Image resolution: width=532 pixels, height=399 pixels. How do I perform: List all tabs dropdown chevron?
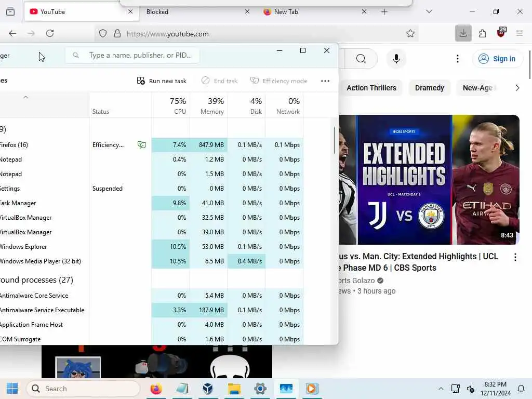click(429, 11)
